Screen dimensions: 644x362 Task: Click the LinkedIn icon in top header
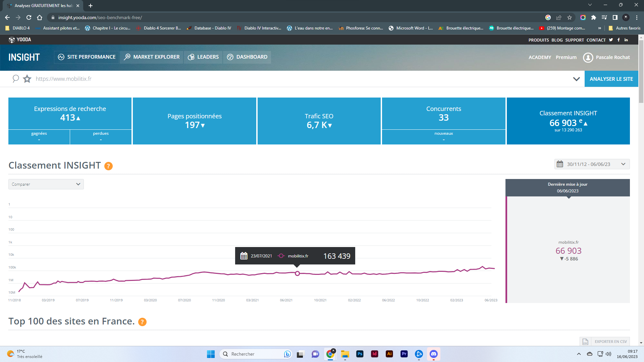coord(626,40)
